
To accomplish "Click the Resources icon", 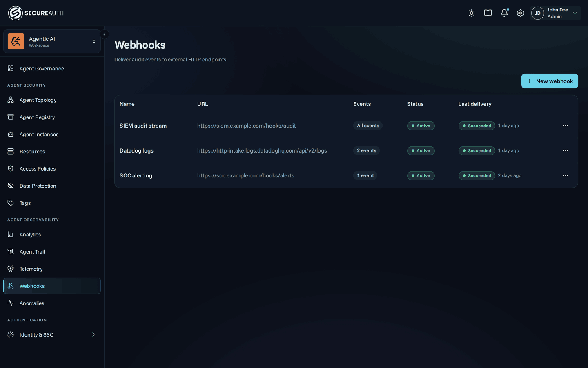I will 11,151.
